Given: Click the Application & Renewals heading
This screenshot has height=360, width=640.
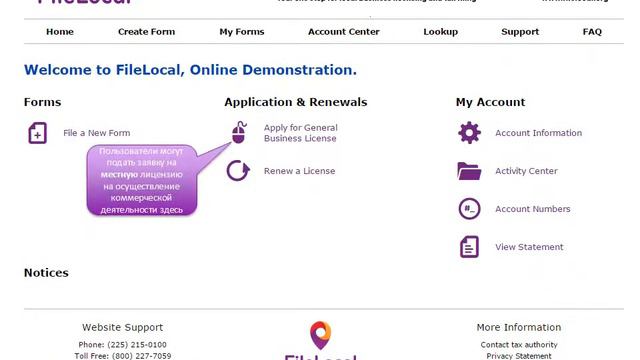Looking at the screenshot, I should click(x=296, y=102).
